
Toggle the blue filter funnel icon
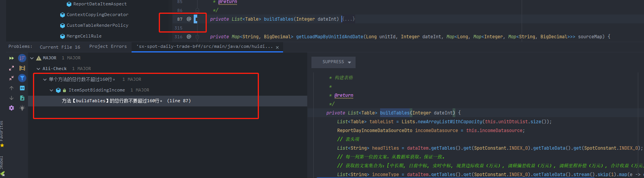coord(22,78)
